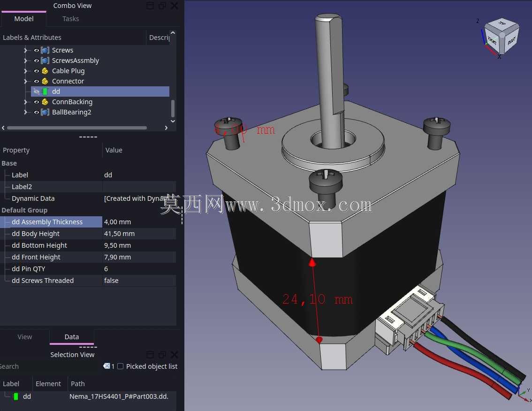Click the tree vertical scrollbar thumb

[173, 108]
